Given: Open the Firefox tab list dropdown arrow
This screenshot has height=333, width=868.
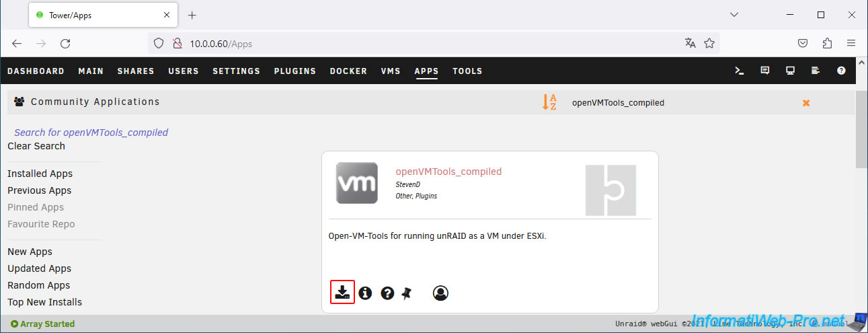Looking at the screenshot, I should 734,14.
